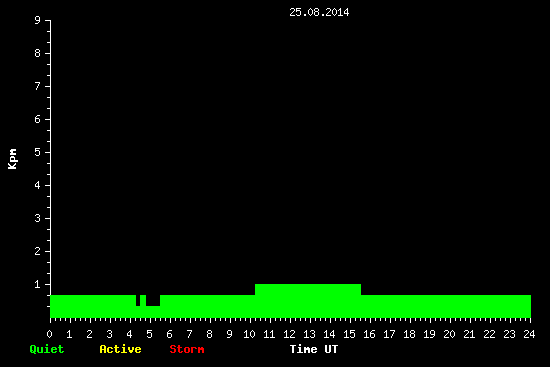This screenshot has width=550, height=367.
Task: Click the hour 8 tick label
Action: (x=210, y=334)
